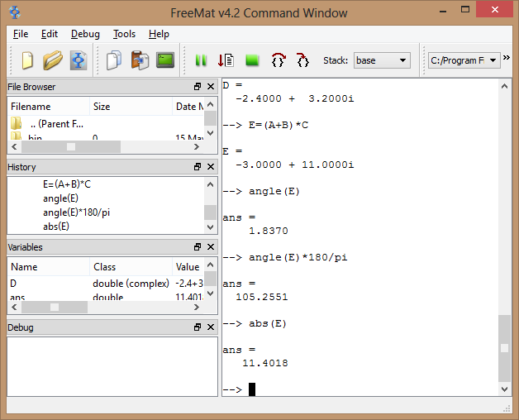Click the FreeMat title bar application icon
The width and height of the screenshot is (519, 420).
(x=15, y=12)
